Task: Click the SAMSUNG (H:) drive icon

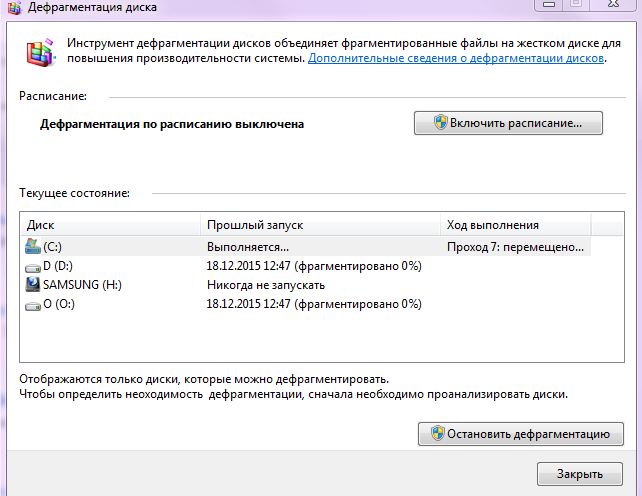Action: (x=33, y=285)
